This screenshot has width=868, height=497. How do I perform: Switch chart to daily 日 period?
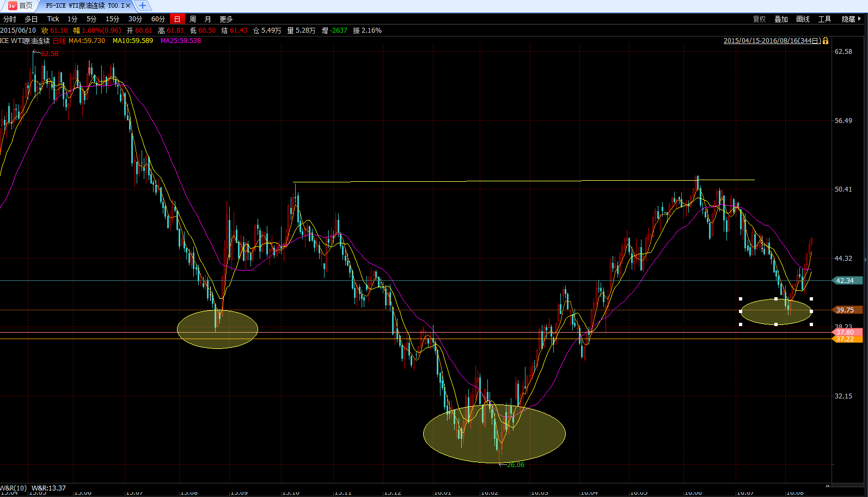[177, 19]
